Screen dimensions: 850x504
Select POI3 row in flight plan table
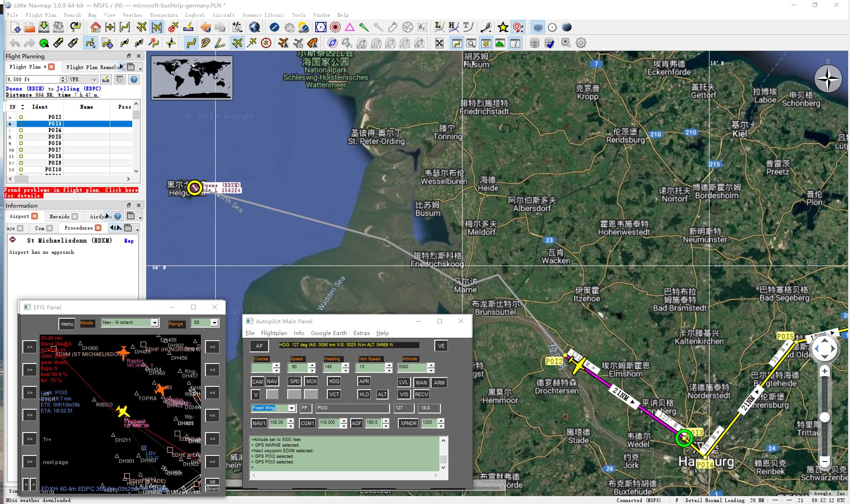[70, 124]
